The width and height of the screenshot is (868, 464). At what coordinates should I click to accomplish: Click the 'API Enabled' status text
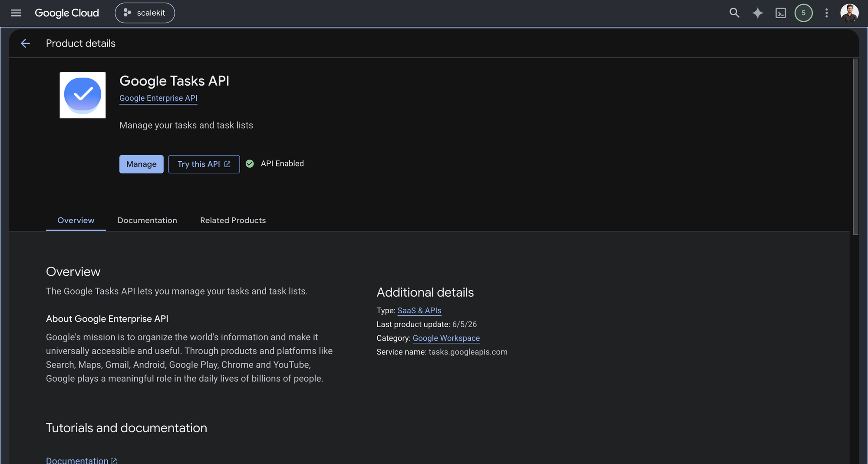[x=282, y=164]
